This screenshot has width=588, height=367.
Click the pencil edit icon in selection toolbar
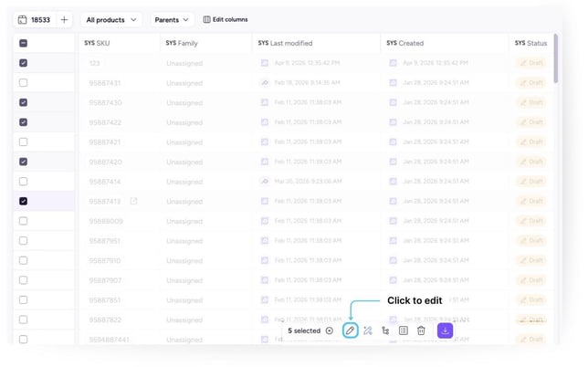click(350, 330)
